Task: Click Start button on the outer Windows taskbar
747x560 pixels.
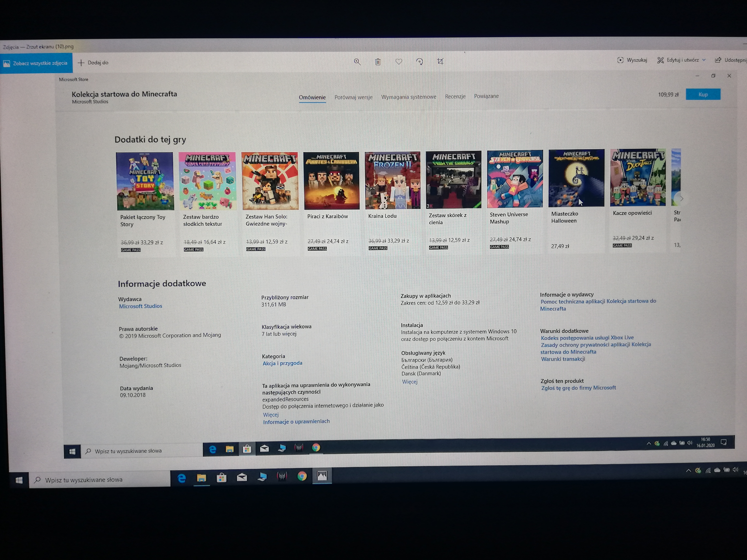Action: click(19, 480)
